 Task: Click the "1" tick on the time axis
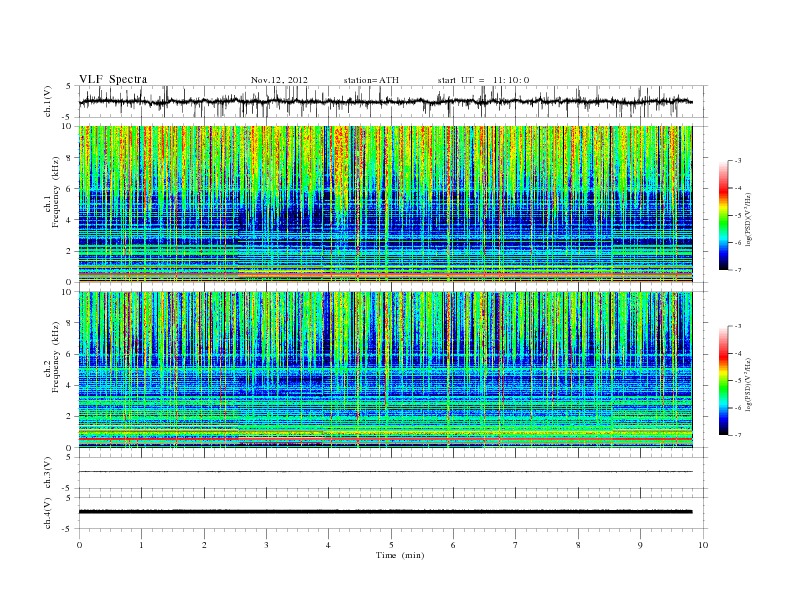[x=141, y=545]
